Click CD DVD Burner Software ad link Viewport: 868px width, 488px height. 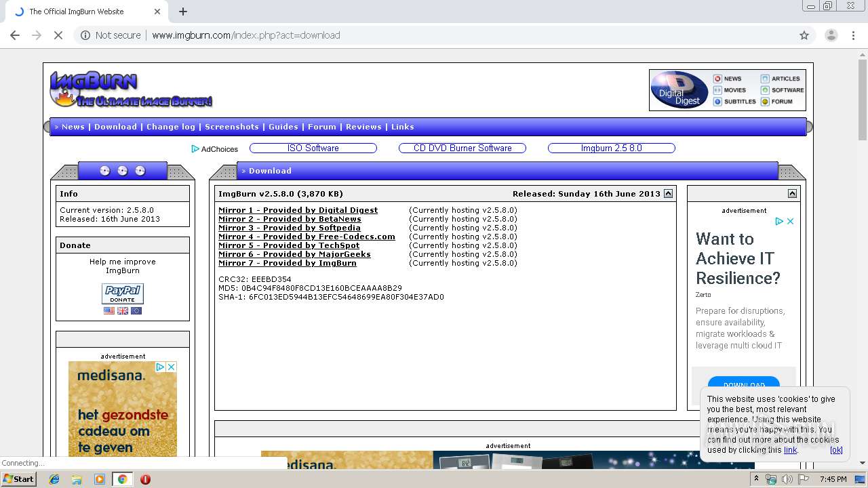pos(462,148)
